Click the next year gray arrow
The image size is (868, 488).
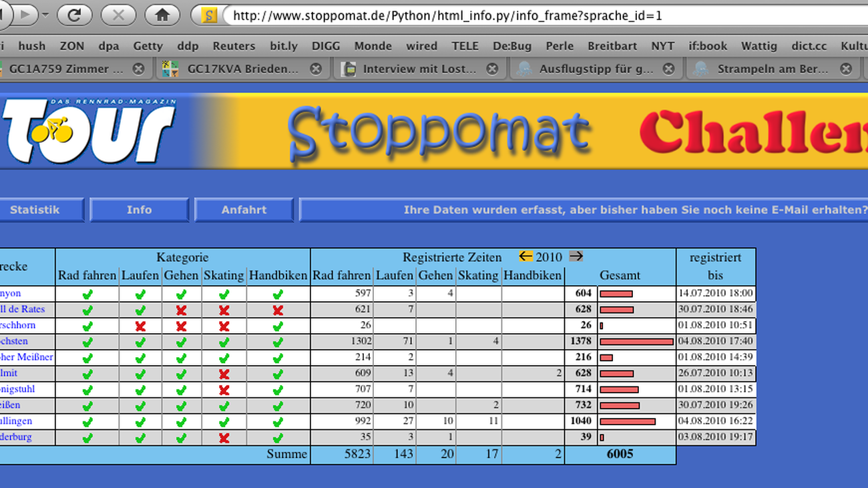coord(576,256)
